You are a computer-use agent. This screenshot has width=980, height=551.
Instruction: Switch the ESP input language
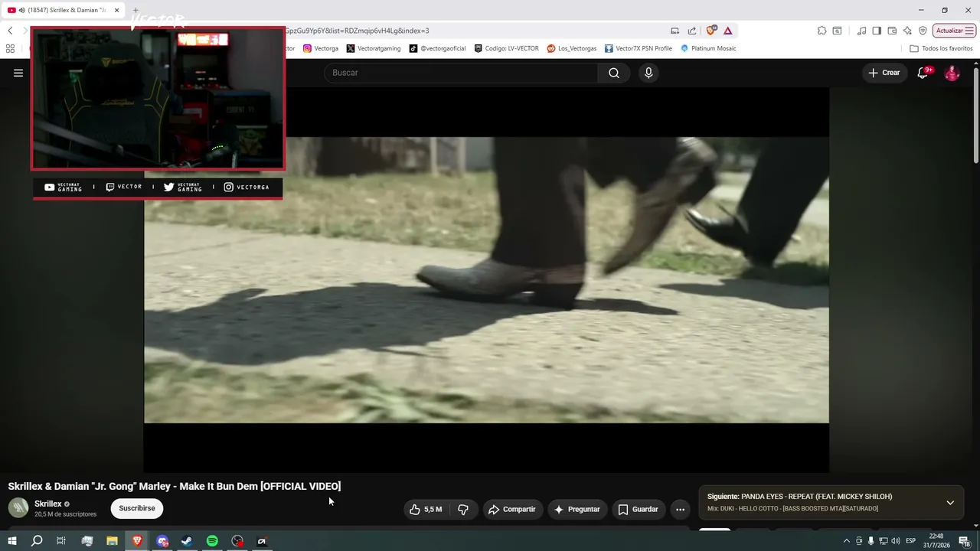(911, 541)
